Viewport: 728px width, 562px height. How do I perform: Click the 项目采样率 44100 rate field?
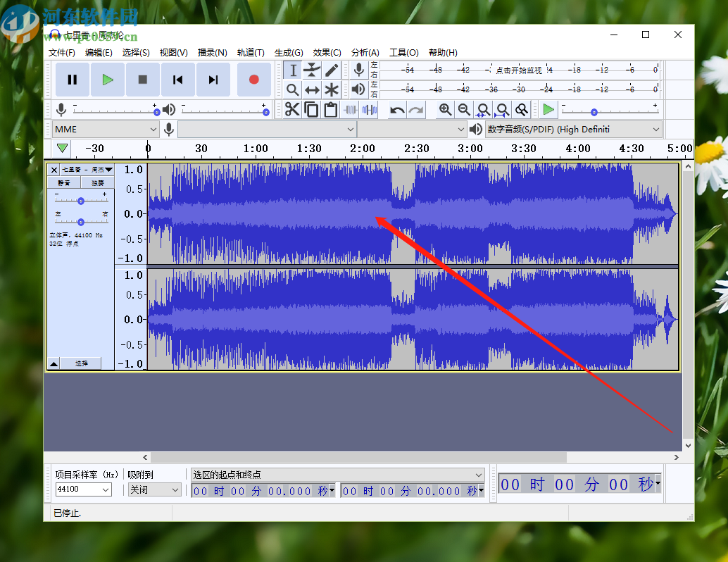(82, 490)
